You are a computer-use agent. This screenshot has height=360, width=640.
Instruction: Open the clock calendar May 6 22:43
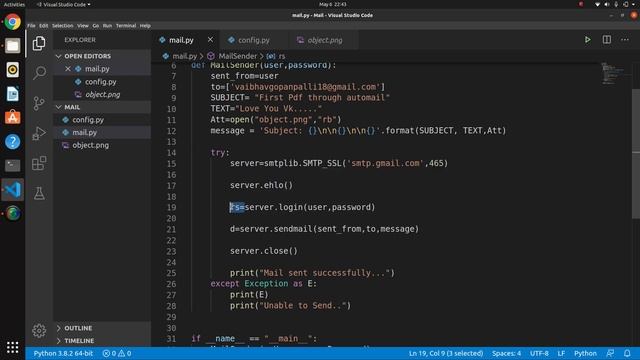[332, 4]
